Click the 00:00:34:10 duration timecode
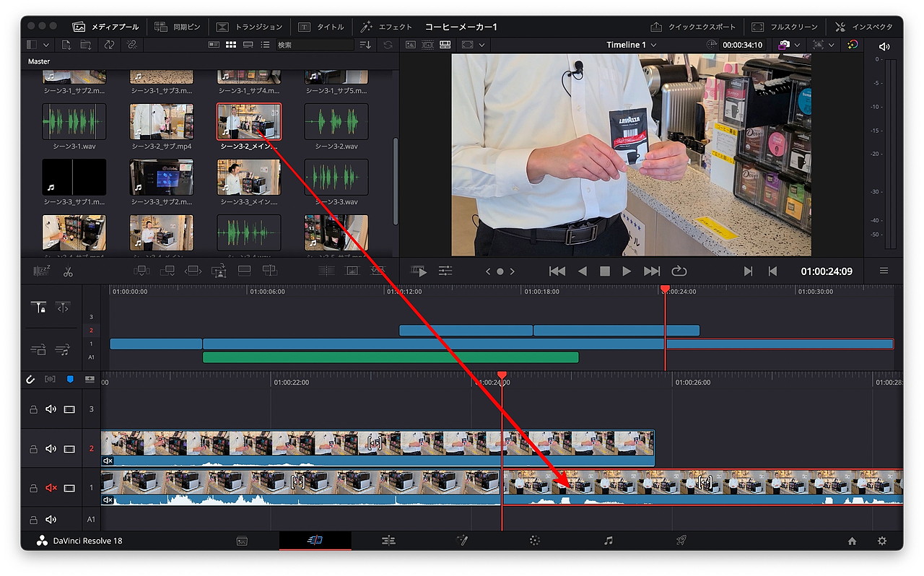 click(742, 45)
